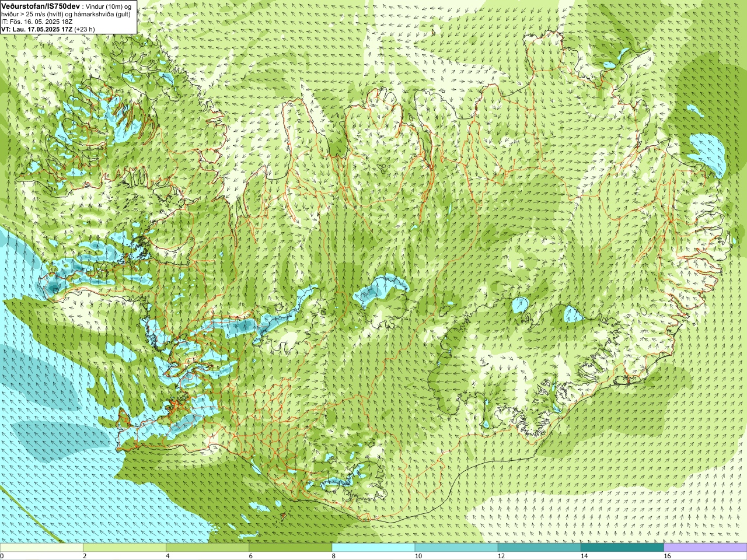Click the "VT: Lau. 17.05.2025 17Z (+23 h)" line

pos(48,29)
